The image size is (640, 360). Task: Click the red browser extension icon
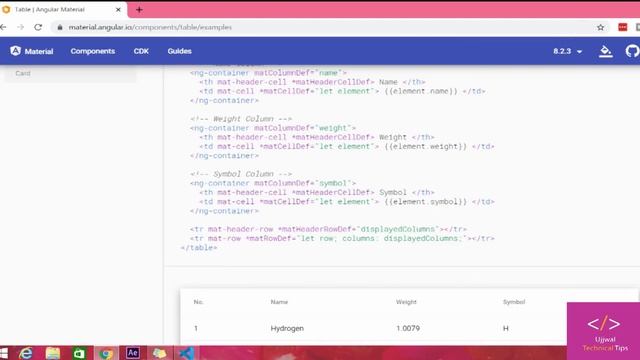tap(622, 27)
